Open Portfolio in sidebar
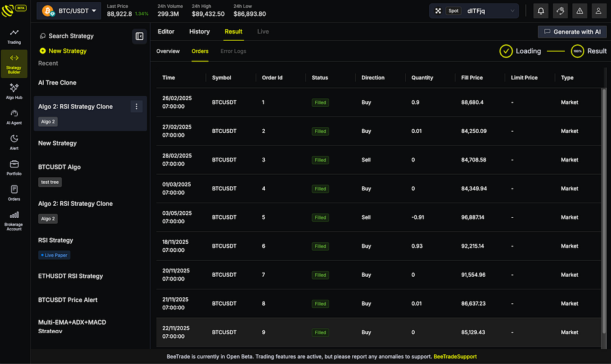The image size is (611, 364). (x=14, y=168)
